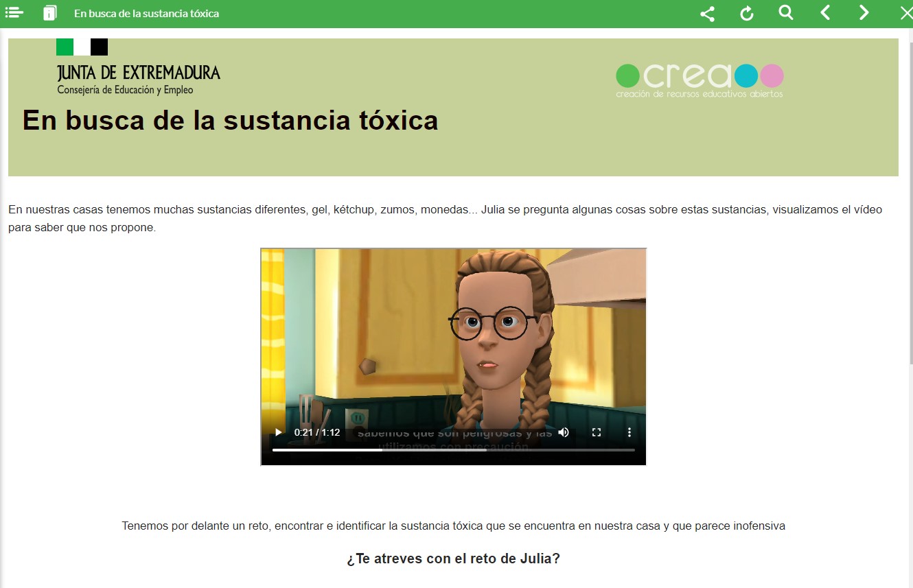Click the crea logo in the header

click(x=700, y=80)
